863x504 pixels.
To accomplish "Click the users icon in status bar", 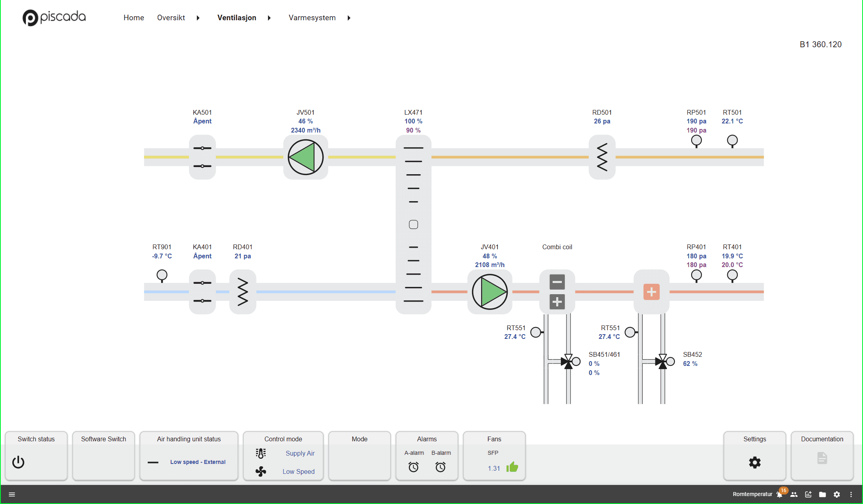I will [x=794, y=494].
